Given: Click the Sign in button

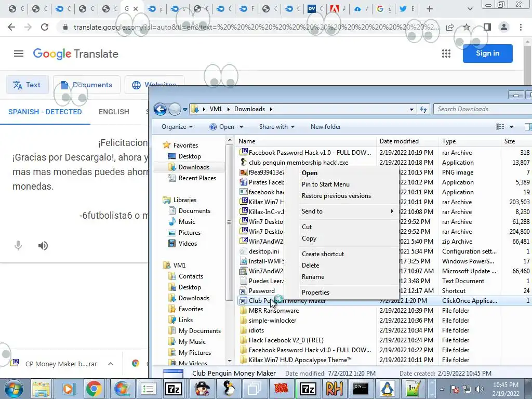Looking at the screenshot, I should coord(487,54).
